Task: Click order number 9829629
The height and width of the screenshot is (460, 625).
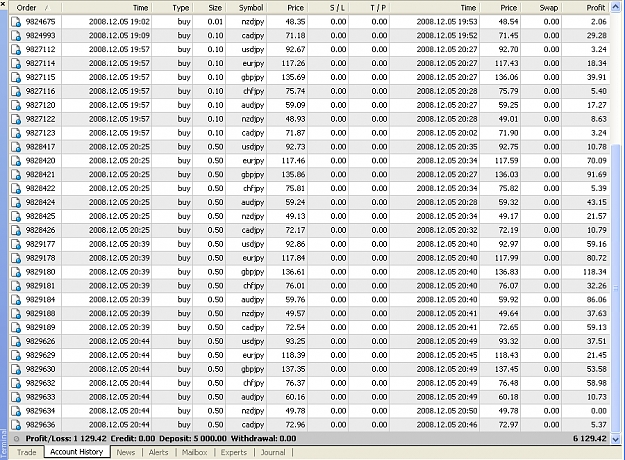Action: [40, 355]
